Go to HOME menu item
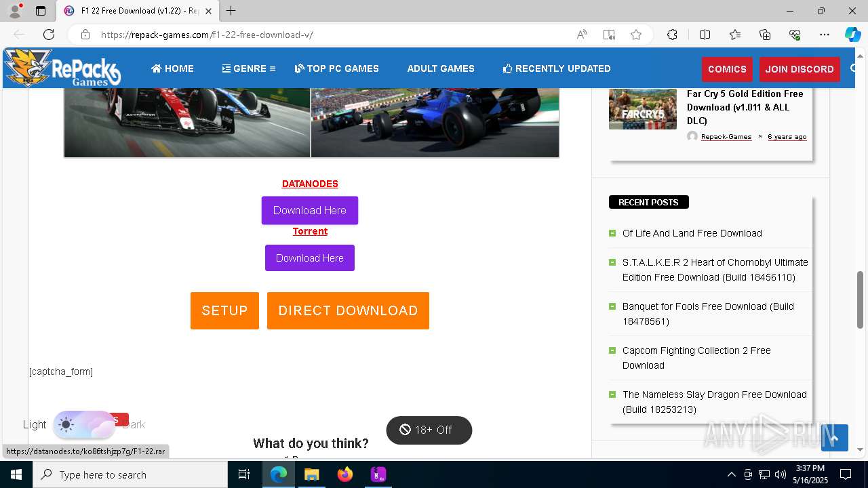The width and height of the screenshot is (868, 488). point(172,68)
